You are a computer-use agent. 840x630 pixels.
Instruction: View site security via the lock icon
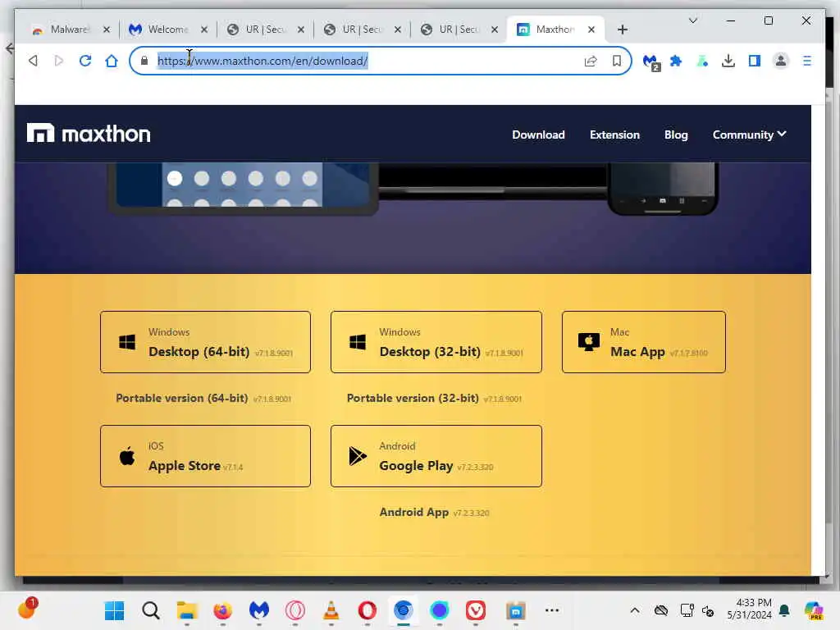tap(144, 61)
